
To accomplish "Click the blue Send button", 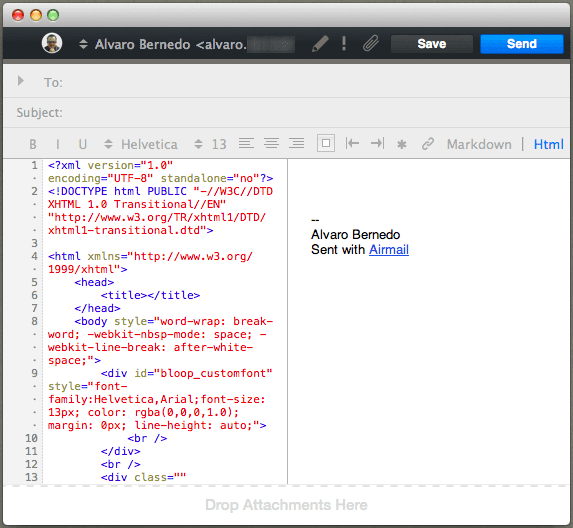I will [521, 44].
